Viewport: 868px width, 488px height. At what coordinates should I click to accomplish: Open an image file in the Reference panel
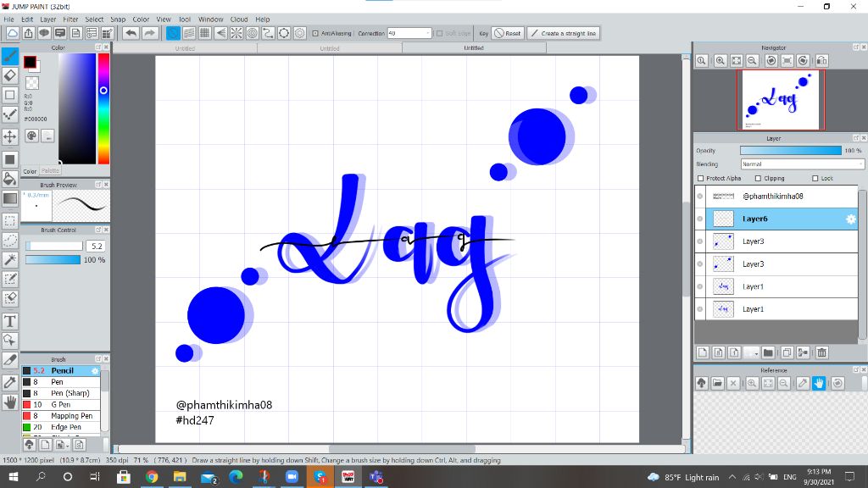pyautogui.click(x=717, y=383)
